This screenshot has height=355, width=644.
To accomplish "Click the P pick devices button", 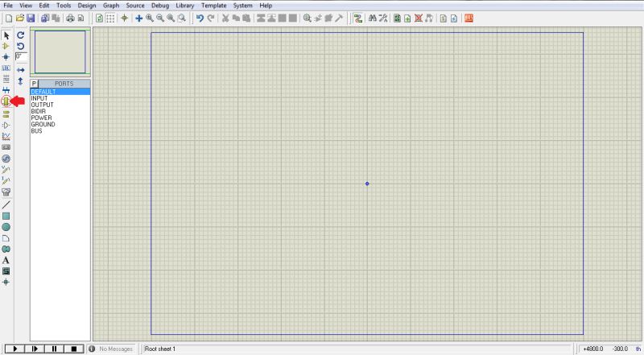I will [34, 84].
